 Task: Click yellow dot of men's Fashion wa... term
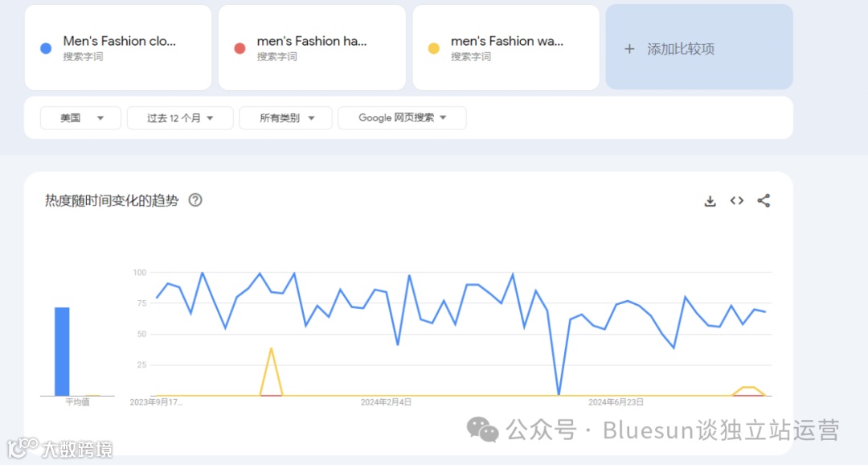433,49
